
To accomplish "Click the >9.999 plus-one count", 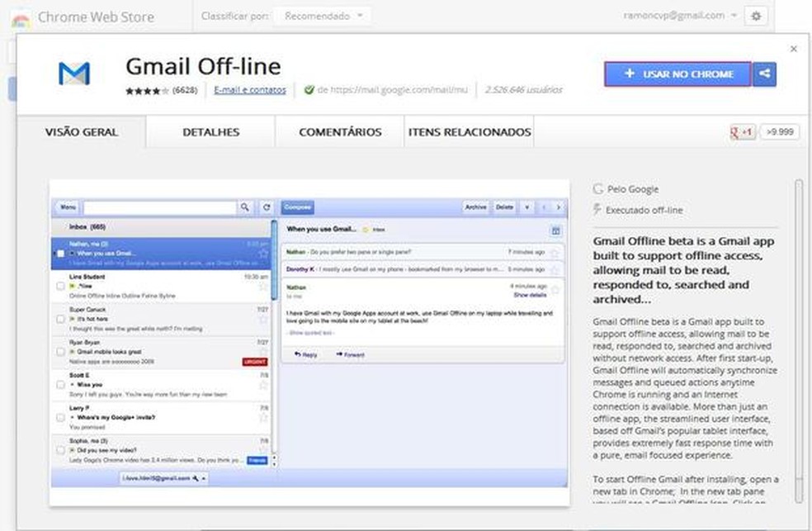I will pos(780,132).
